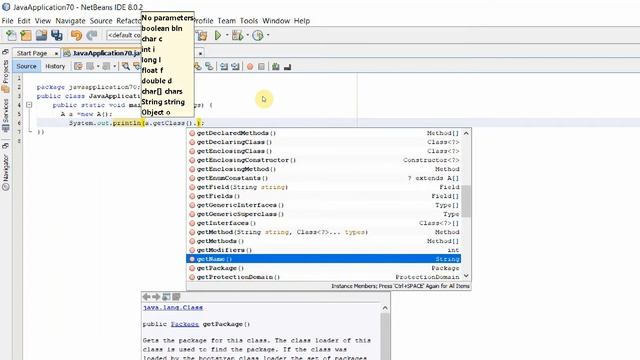Choose getMethods() completion entry
Viewport: 640px width, 360px height.
pos(323,241)
